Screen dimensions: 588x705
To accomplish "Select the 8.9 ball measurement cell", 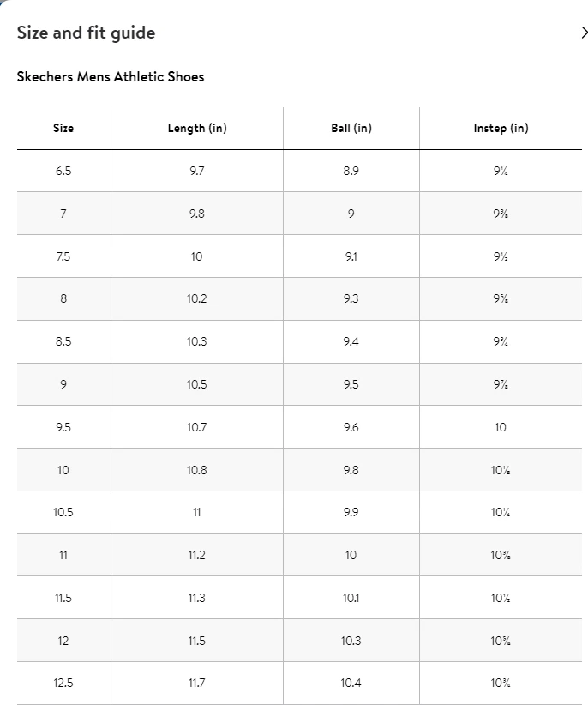I will coord(351,171).
